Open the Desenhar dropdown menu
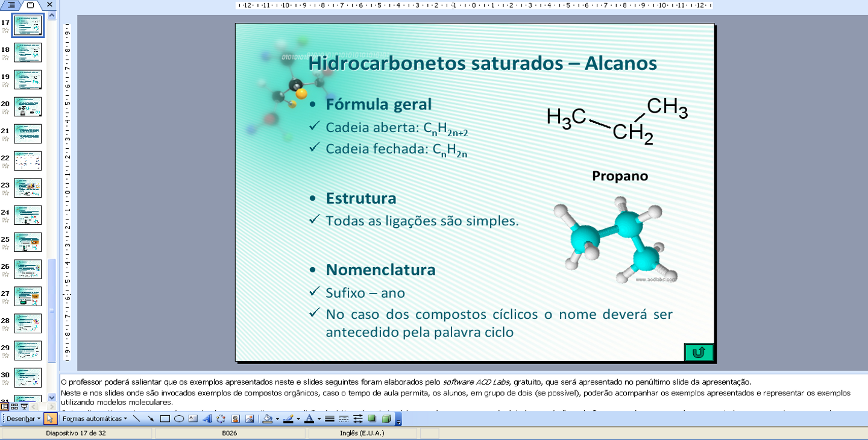This screenshot has height=440, width=868. click(24, 418)
